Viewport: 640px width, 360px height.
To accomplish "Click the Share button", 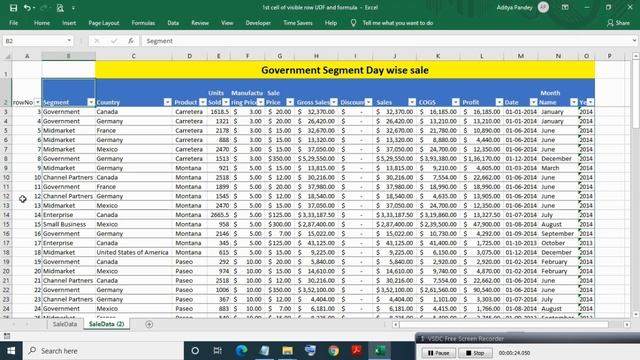I will pos(618,23).
